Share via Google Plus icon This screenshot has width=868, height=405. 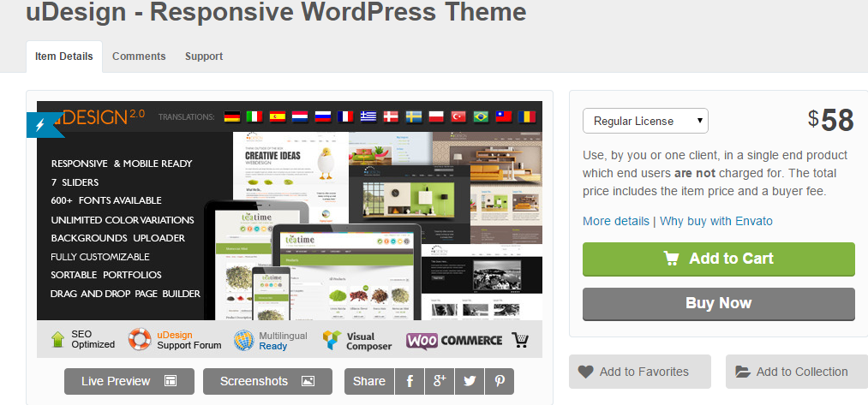point(440,381)
